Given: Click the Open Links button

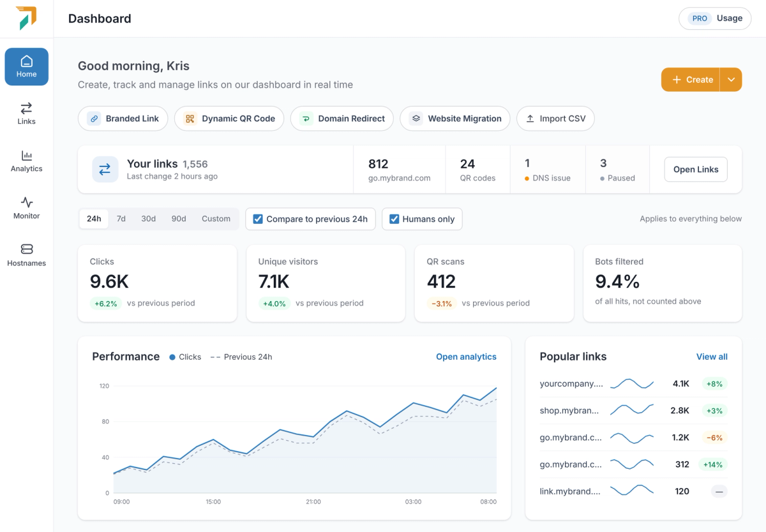Looking at the screenshot, I should tap(696, 169).
